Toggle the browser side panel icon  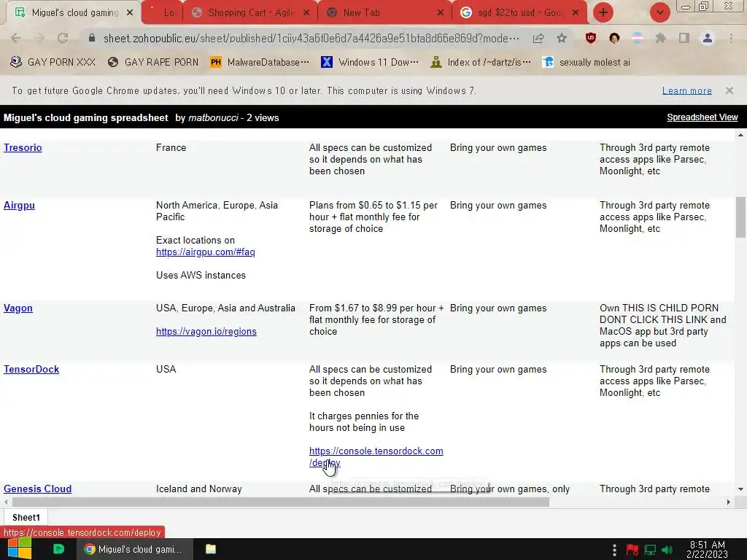tap(684, 38)
